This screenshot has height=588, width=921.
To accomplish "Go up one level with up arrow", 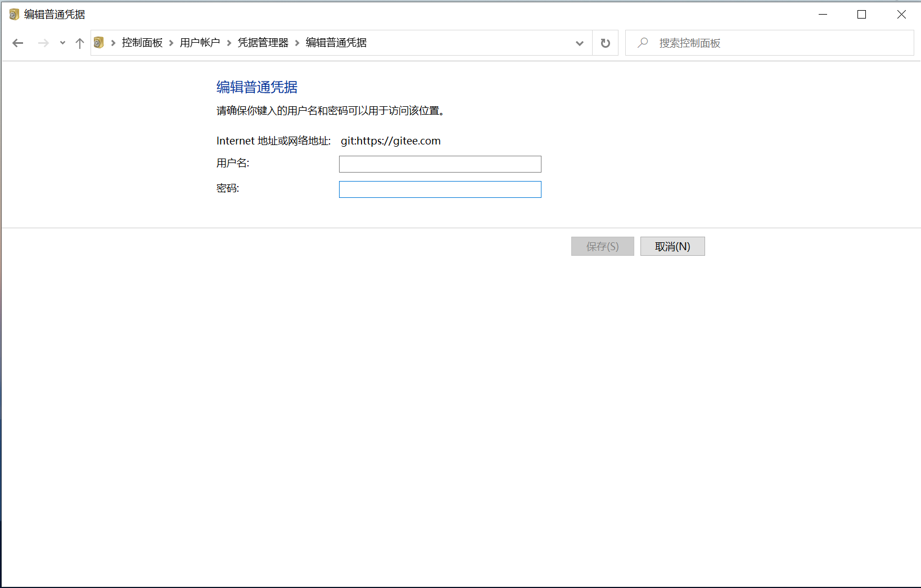I will 79,43.
